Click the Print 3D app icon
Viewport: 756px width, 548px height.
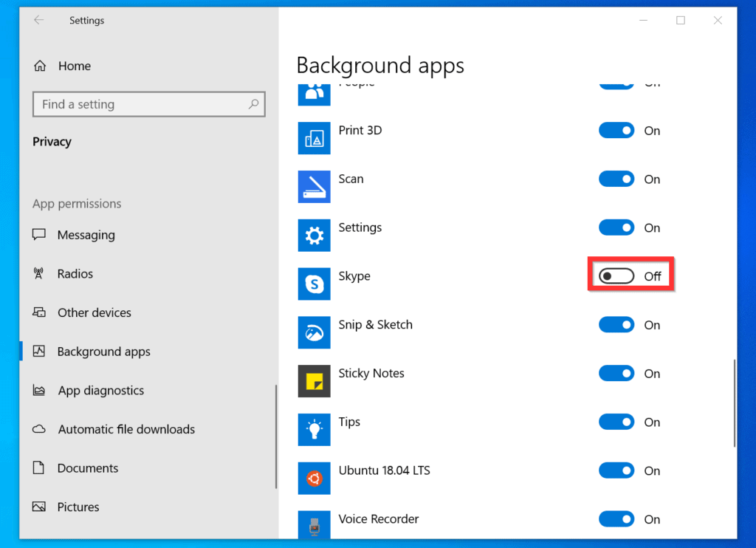pyautogui.click(x=314, y=139)
